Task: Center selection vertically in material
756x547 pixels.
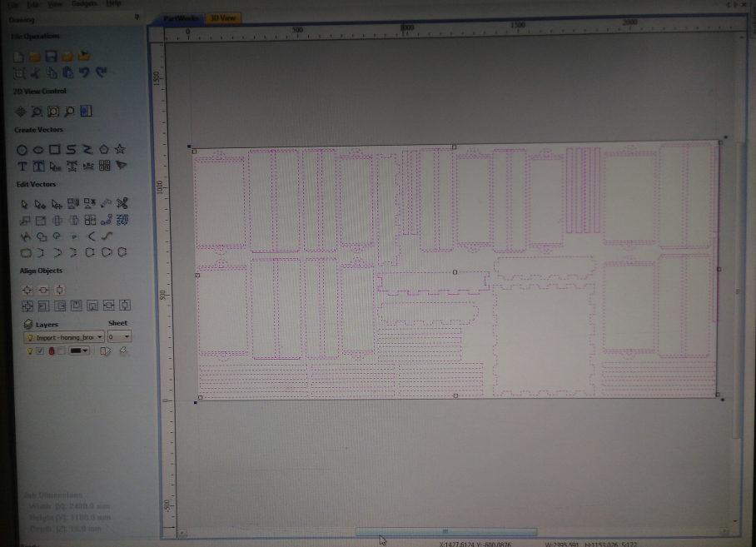Action: pos(60,290)
